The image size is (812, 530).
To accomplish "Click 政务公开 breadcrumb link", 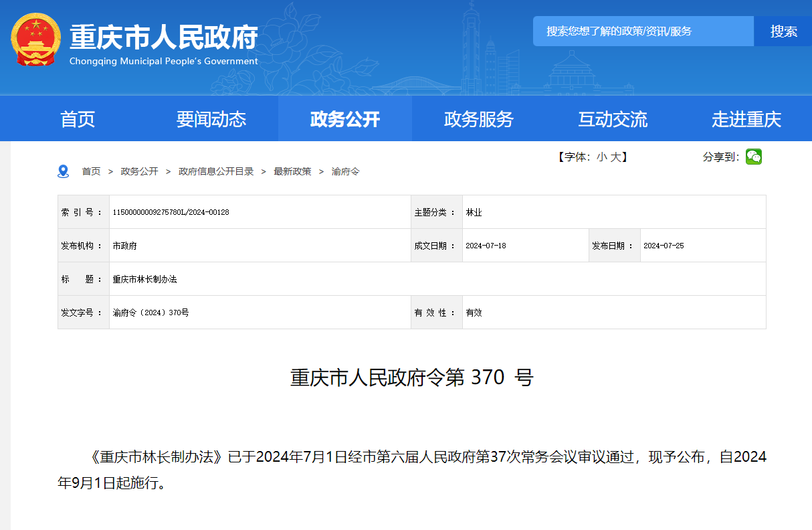I will click(139, 171).
